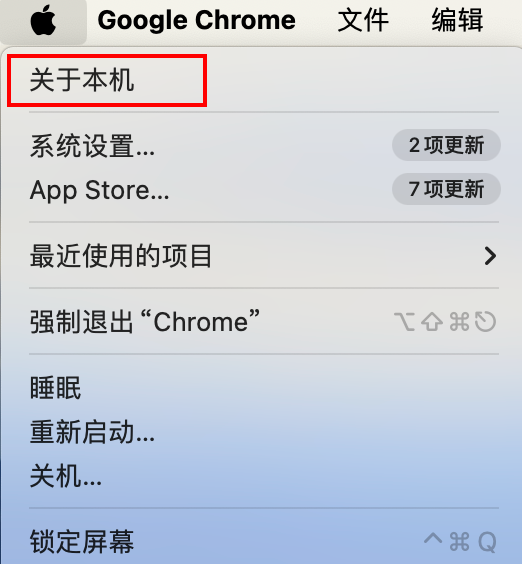This screenshot has width=522, height=564.
Task: Click the ⌃⌘Q shortcut hint
Action: [460, 541]
